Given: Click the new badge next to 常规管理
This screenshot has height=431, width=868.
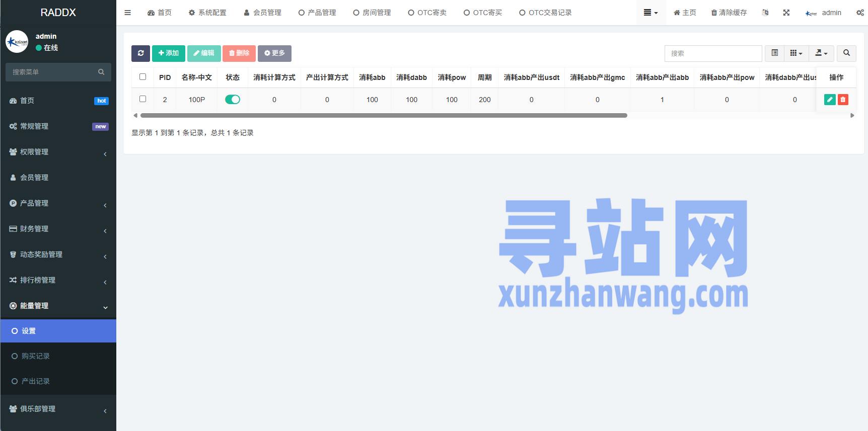Looking at the screenshot, I should pyautogui.click(x=101, y=127).
